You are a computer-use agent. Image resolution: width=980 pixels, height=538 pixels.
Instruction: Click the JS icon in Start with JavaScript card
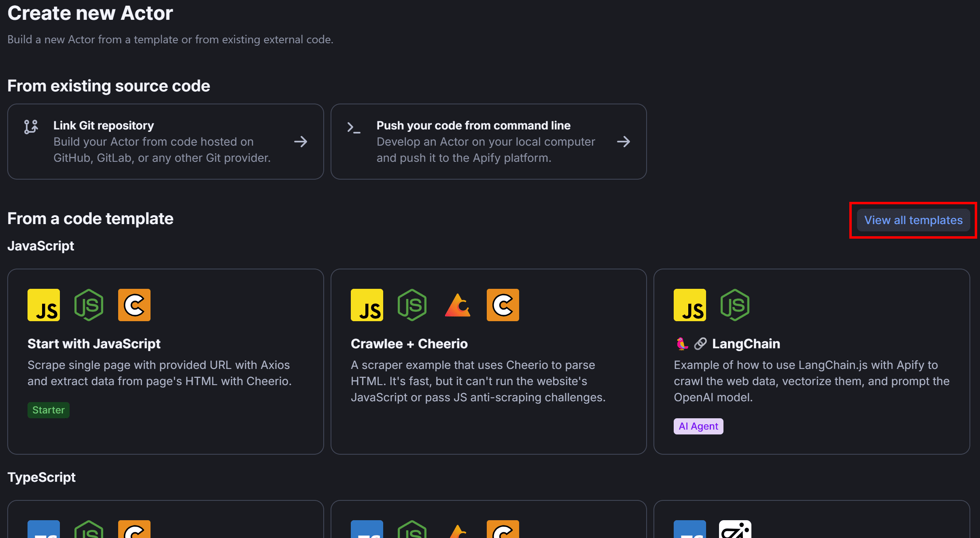coord(44,305)
